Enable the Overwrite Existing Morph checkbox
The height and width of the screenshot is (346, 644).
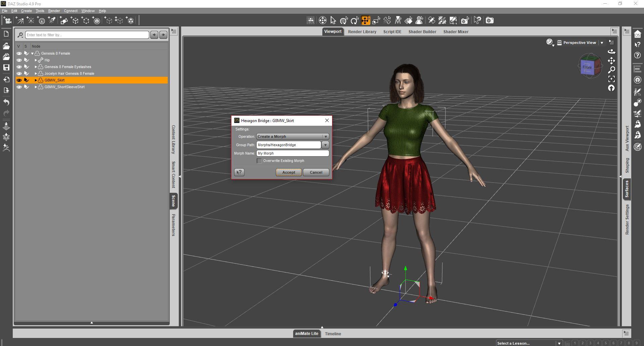(x=259, y=161)
